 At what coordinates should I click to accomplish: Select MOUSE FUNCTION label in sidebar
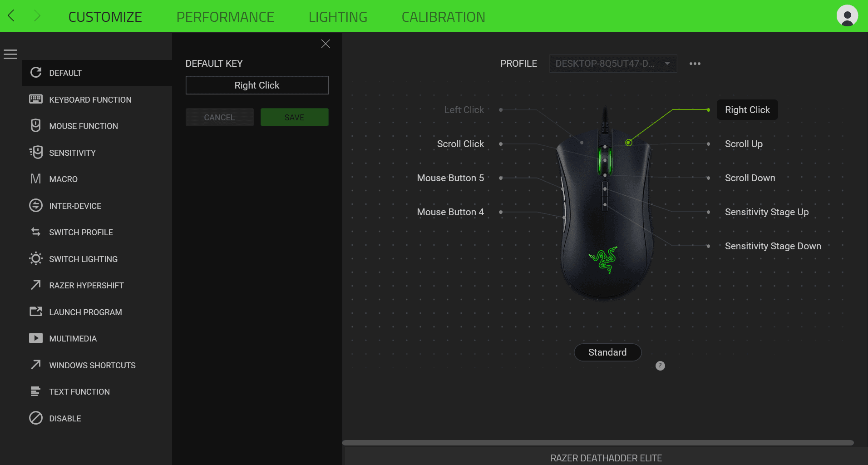coord(84,126)
